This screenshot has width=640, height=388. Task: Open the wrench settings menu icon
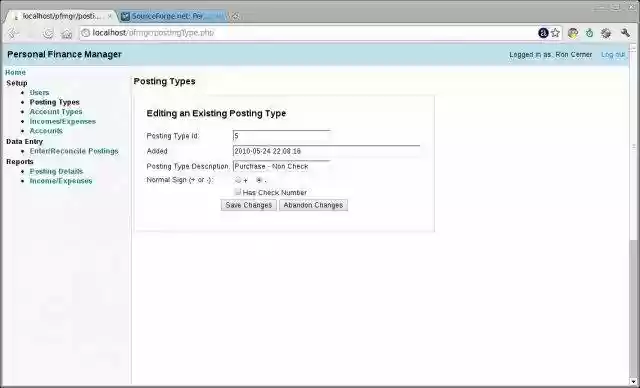point(625,33)
